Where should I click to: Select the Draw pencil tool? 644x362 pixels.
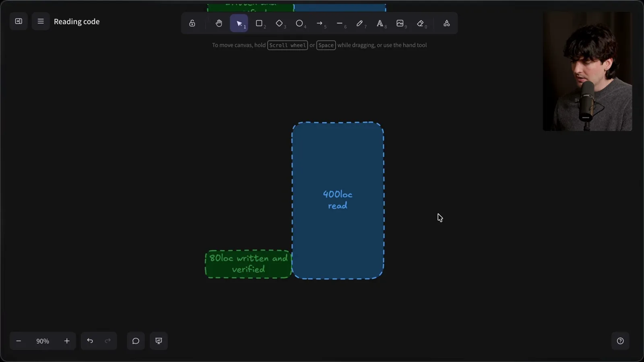pos(360,23)
